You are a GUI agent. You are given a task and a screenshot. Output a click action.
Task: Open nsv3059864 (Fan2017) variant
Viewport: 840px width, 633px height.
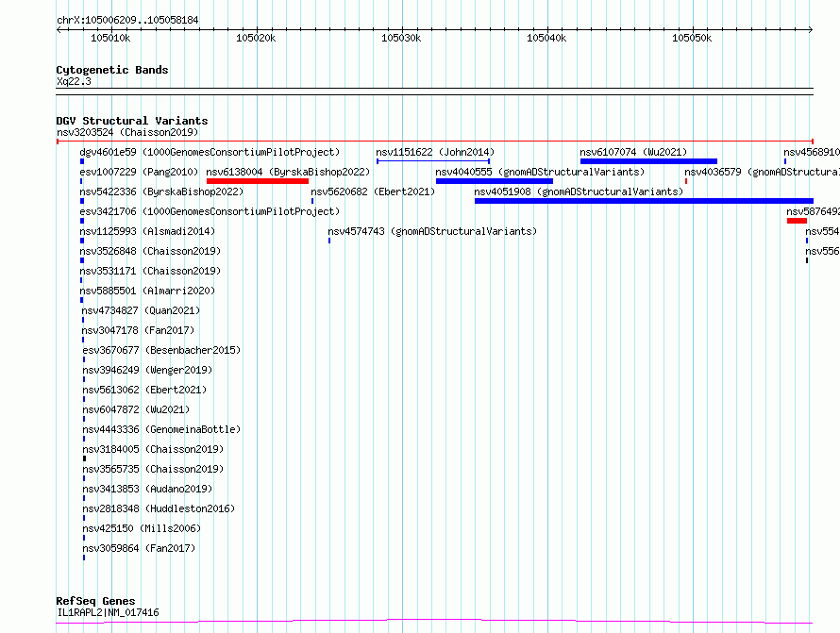pyautogui.click(x=140, y=548)
